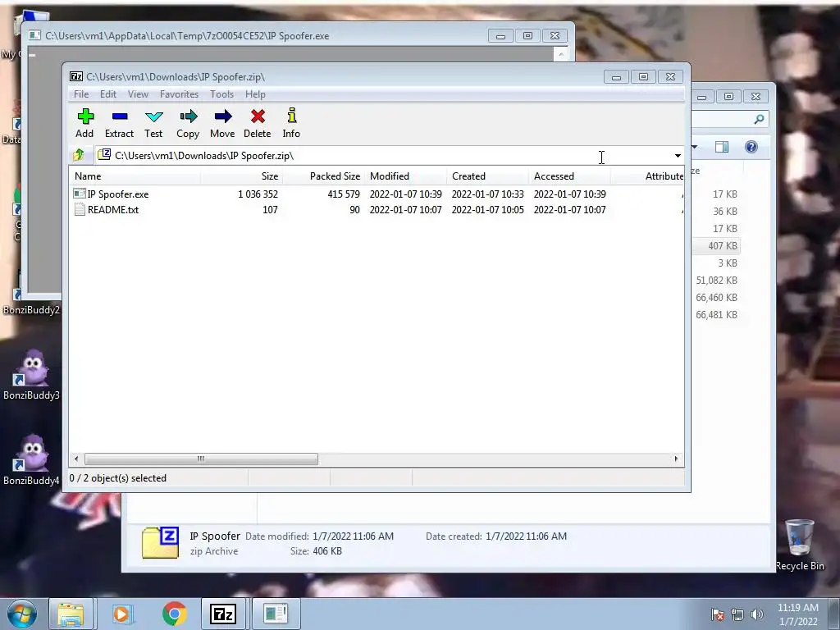This screenshot has width=840, height=630.
Task: Click scroll up arrow in IP Spoofer.exe console
Action: (x=560, y=53)
